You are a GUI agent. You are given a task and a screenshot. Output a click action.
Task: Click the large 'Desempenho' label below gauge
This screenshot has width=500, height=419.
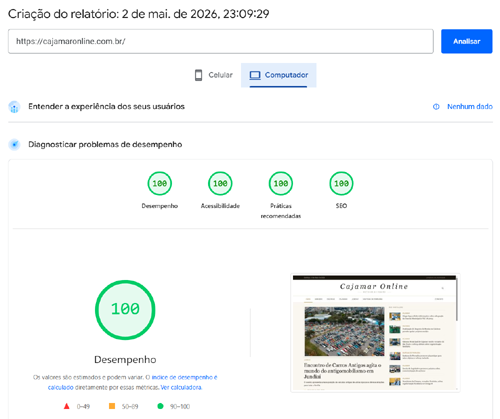click(x=125, y=360)
